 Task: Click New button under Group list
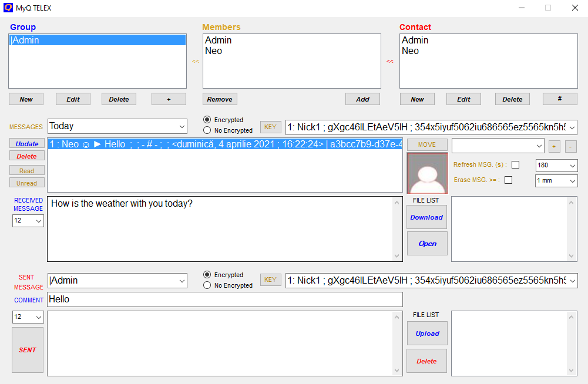[26, 99]
